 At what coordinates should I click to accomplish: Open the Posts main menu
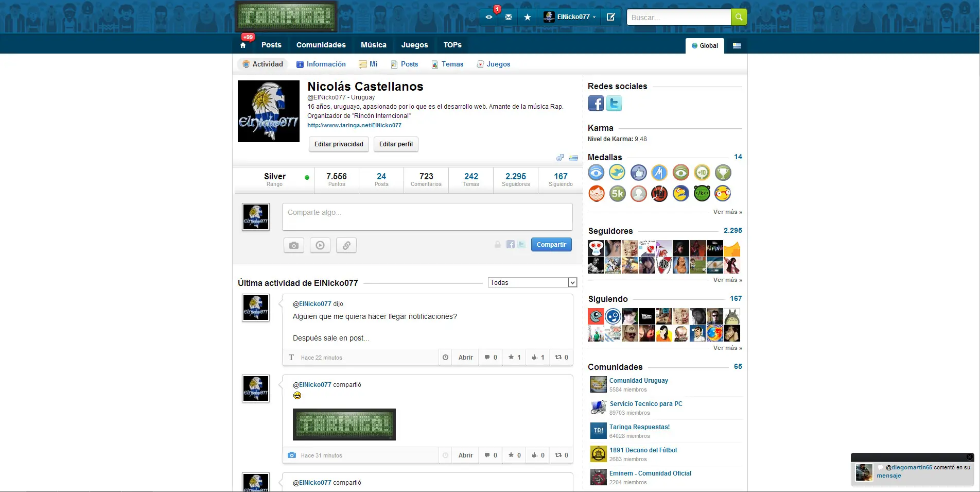(271, 45)
